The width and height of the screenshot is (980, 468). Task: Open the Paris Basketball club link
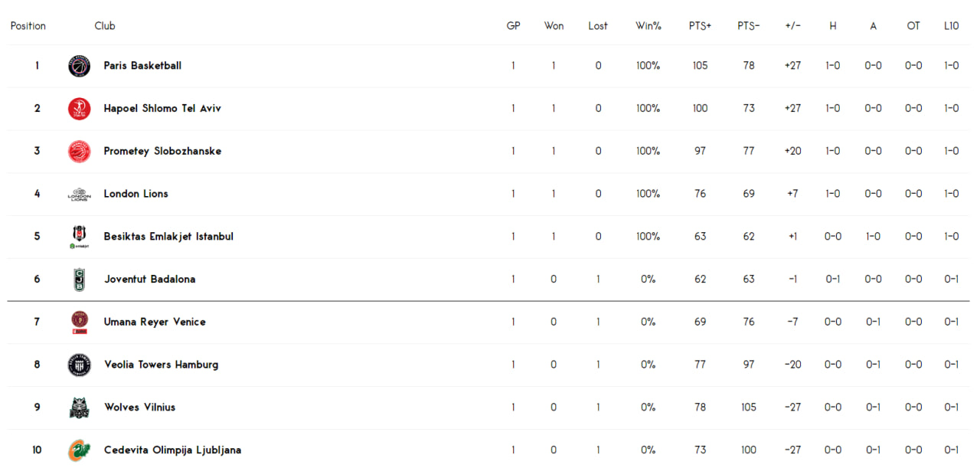pyautogui.click(x=142, y=66)
